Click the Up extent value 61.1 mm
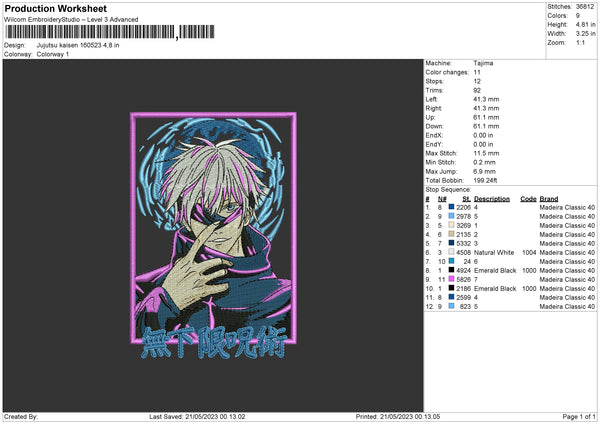 [x=486, y=117]
